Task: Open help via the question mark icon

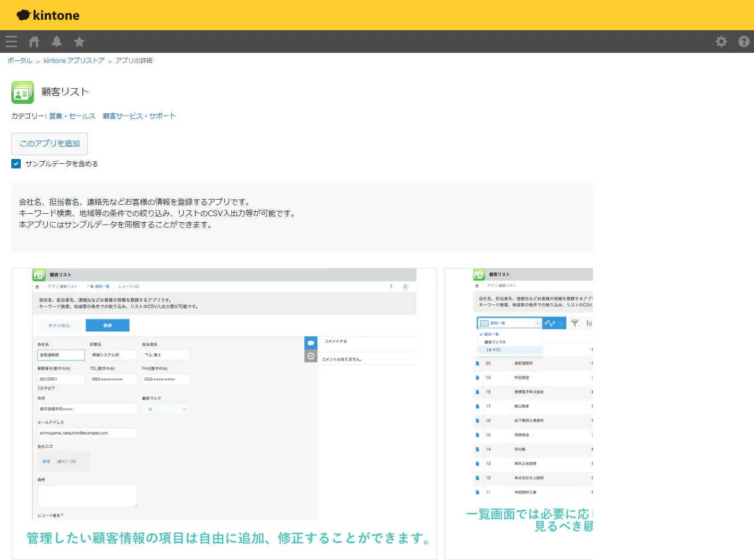Action: (744, 42)
